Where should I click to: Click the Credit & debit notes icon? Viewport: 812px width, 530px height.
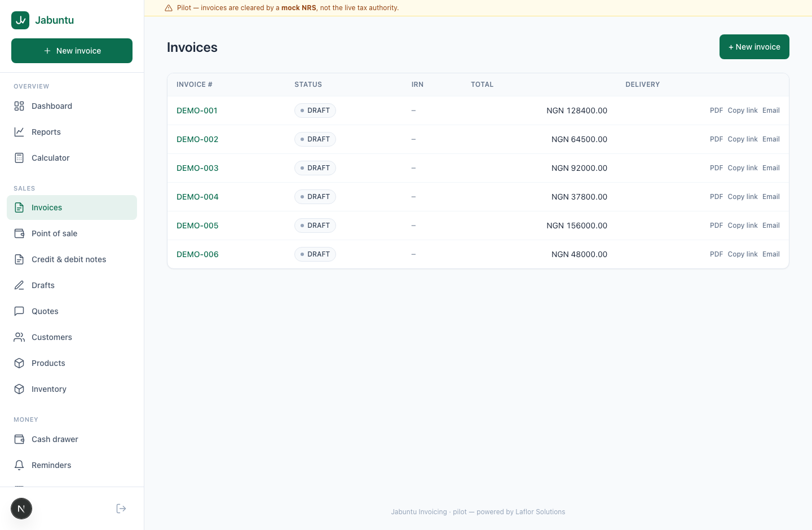point(19,259)
